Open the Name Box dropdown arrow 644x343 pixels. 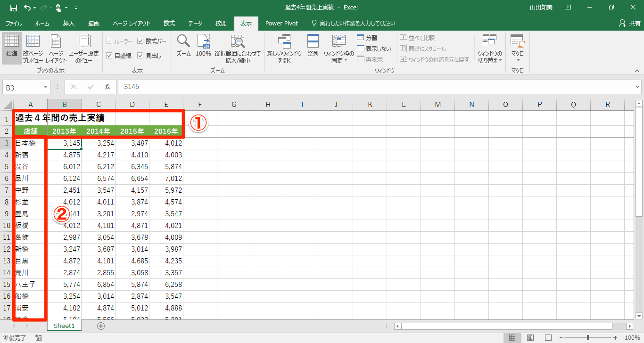click(x=46, y=87)
